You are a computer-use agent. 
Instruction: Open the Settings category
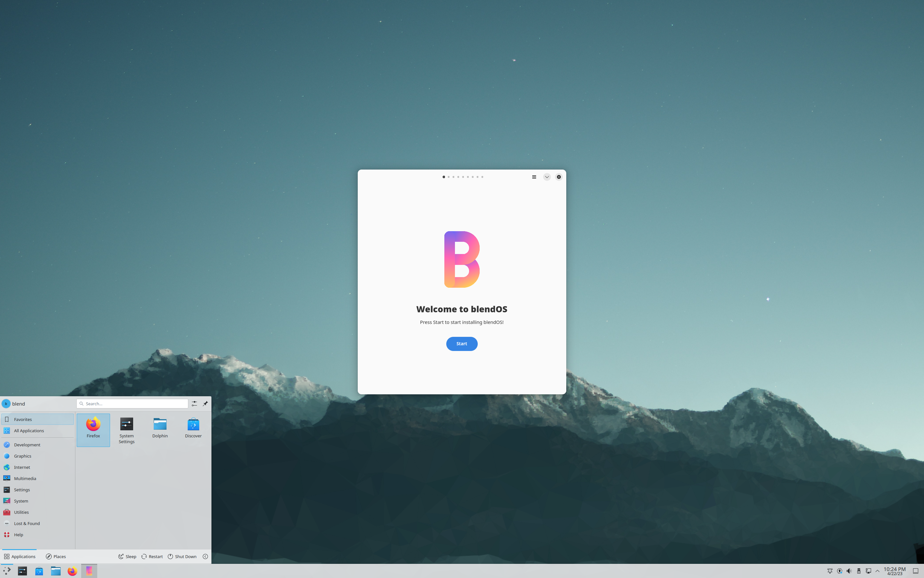38,490
